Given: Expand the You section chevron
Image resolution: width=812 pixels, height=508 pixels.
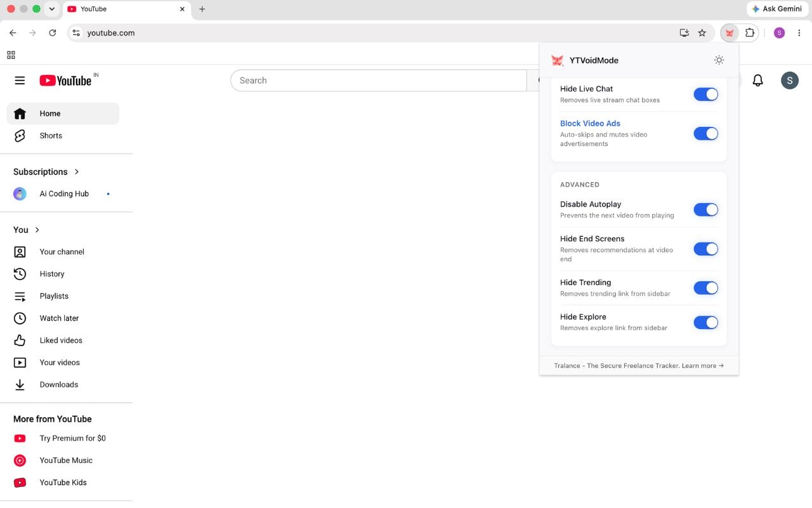Looking at the screenshot, I should click(x=37, y=230).
